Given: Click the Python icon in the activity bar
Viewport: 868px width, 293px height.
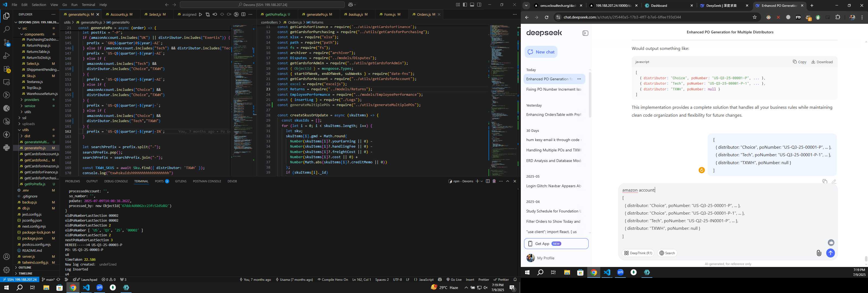Looking at the screenshot, I should pos(7,148).
